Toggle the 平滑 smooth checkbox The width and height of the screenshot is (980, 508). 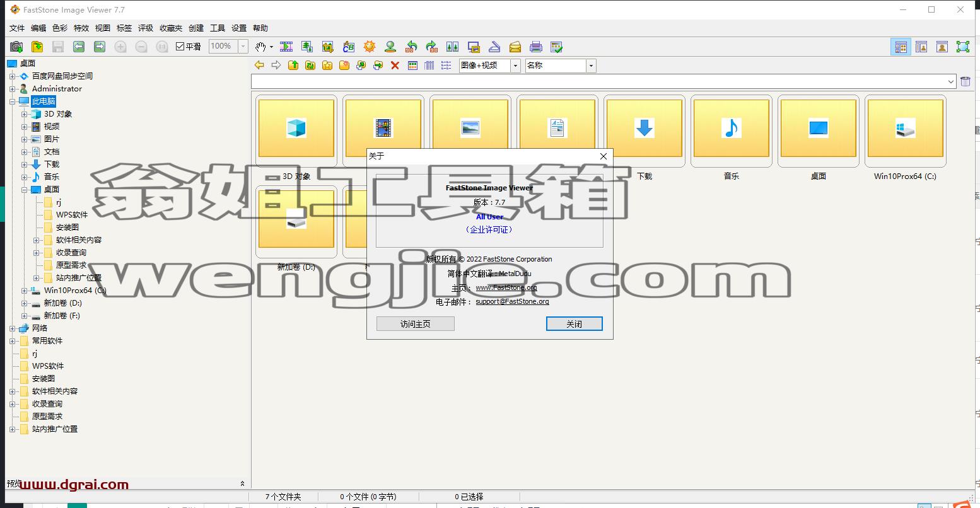point(180,47)
